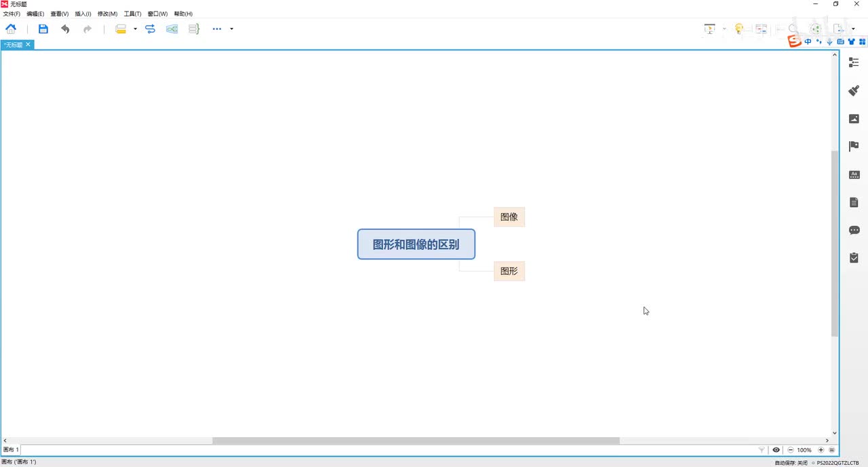Open the Insert menu

coord(83,14)
